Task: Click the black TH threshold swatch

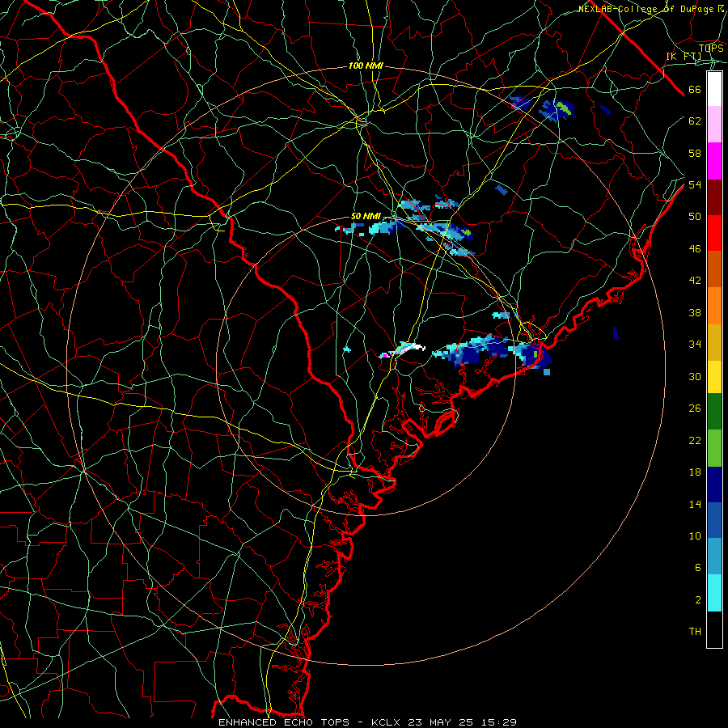Action: point(714,629)
